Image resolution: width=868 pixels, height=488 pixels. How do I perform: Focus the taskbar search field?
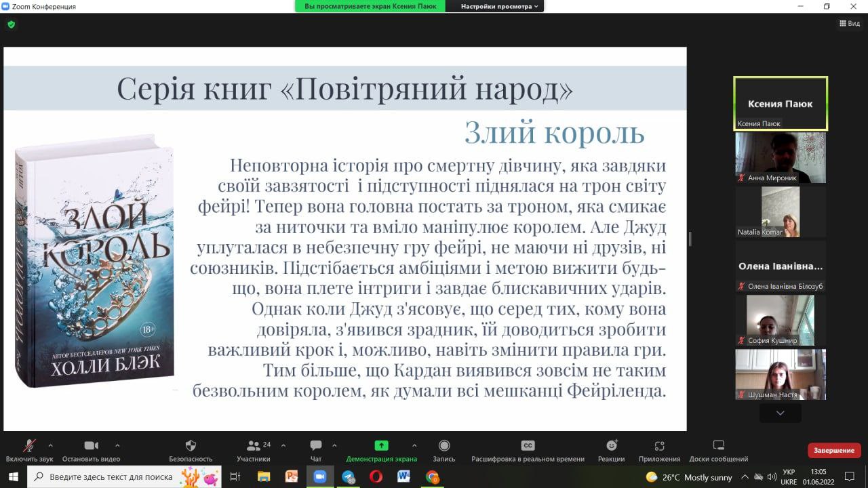pyautogui.click(x=125, y=476)
